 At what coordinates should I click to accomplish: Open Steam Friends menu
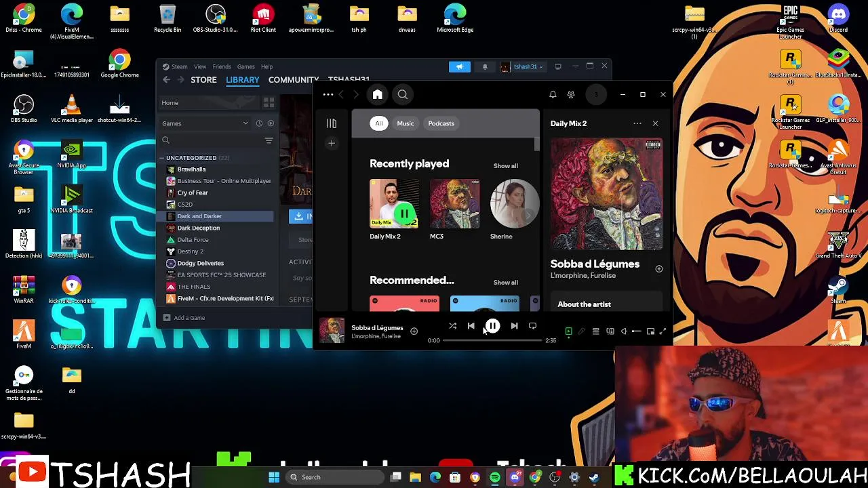(x=222, y=66)
